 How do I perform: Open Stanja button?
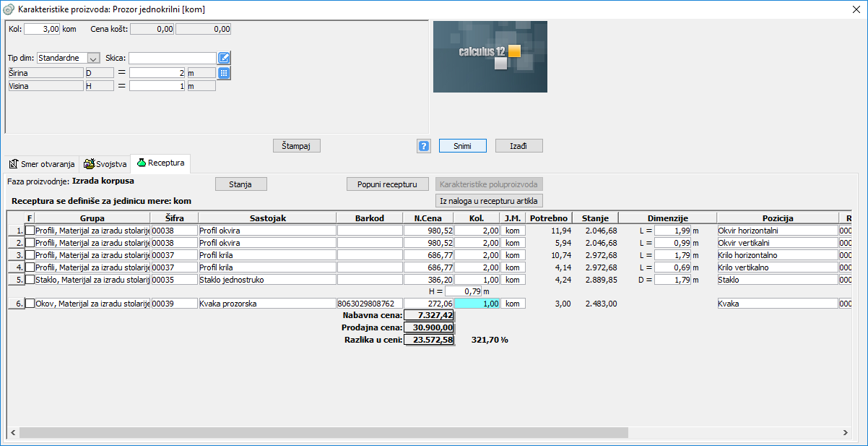241,184
